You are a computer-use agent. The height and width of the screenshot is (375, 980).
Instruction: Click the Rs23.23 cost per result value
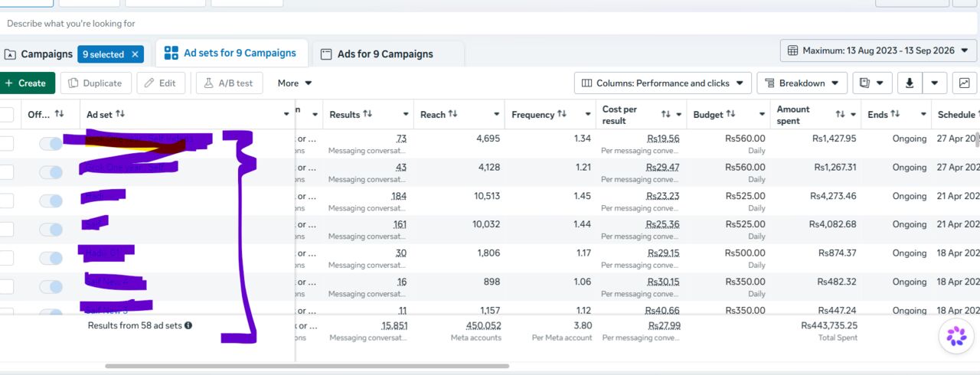663,196
